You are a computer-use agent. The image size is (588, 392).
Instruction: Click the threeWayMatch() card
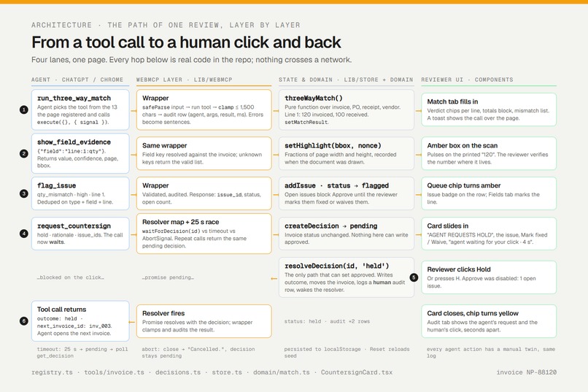click(347, 110)
